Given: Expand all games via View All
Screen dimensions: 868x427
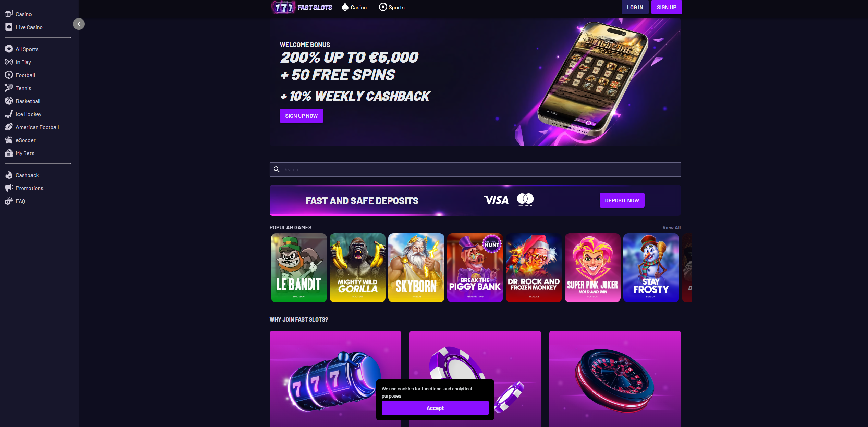Looking at the screenshot, I should click(x=671, y=228).
